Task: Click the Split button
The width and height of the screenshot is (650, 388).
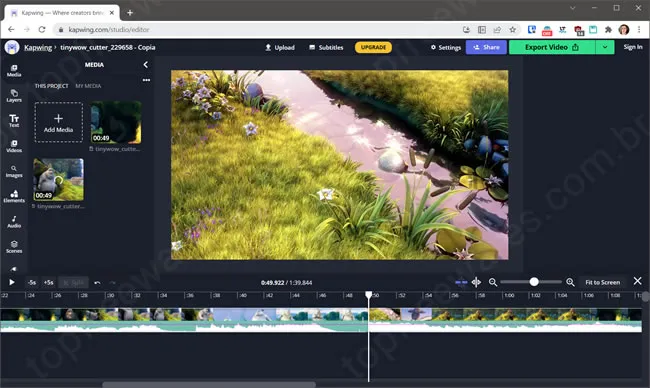Action: 73,283
